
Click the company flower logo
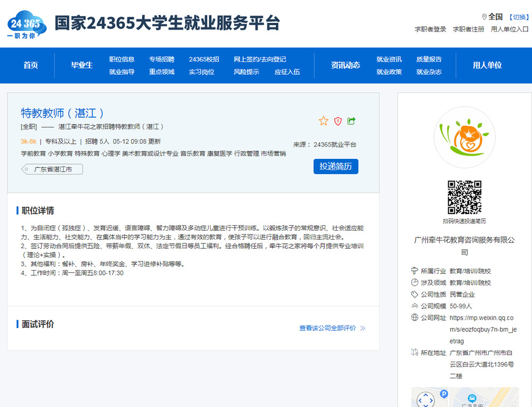tap(464, 137)
